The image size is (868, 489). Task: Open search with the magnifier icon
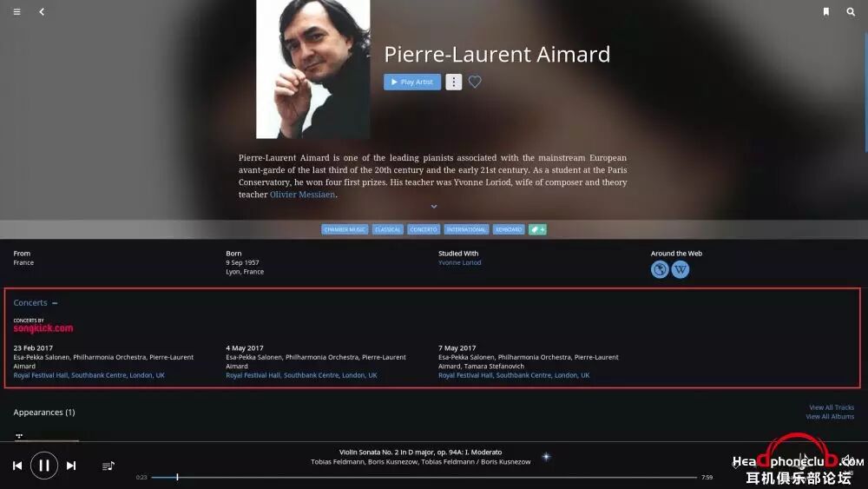(851, 11)
